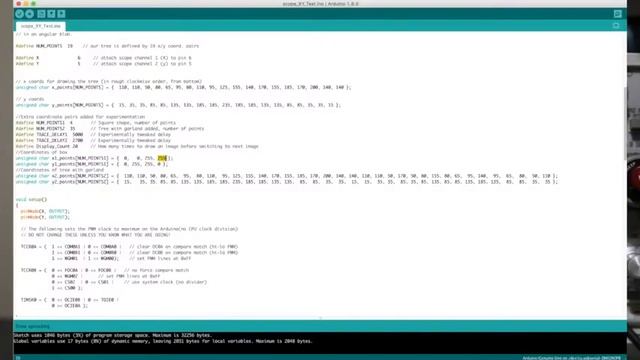
Task: Click the 'void setup()' line
Action: [x=31, y=200]
